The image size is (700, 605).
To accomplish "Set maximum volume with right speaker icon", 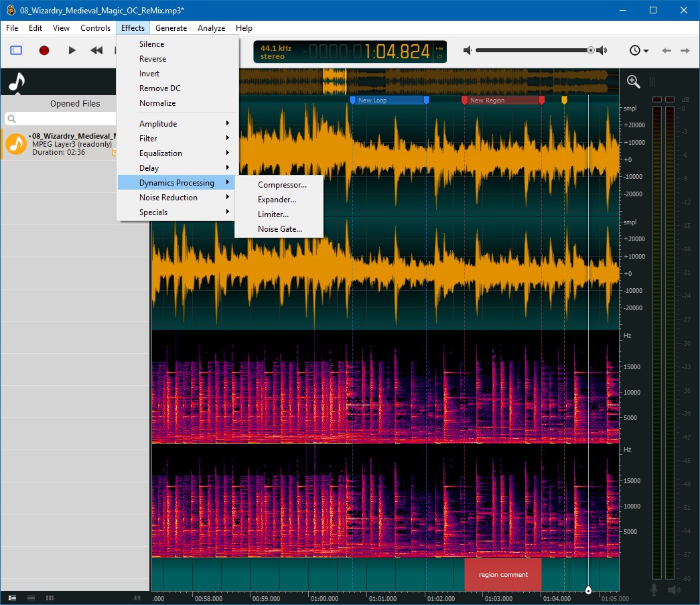I will [602, 50].
